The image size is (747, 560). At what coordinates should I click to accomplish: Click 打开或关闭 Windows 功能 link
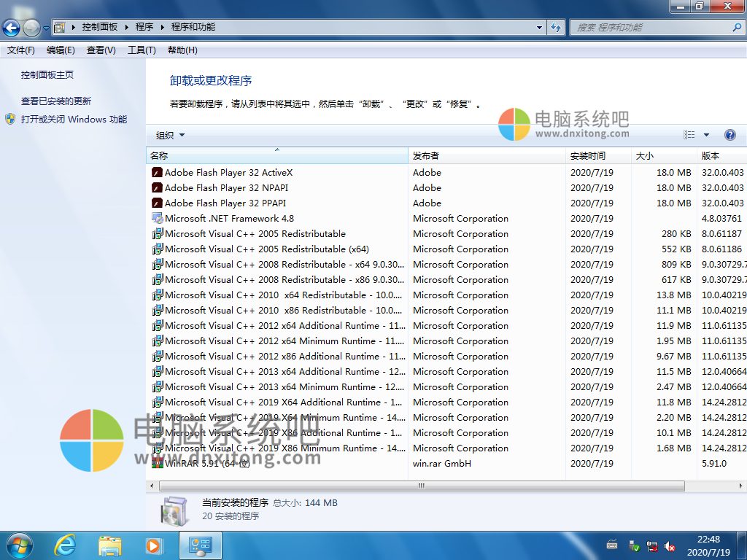74,120
